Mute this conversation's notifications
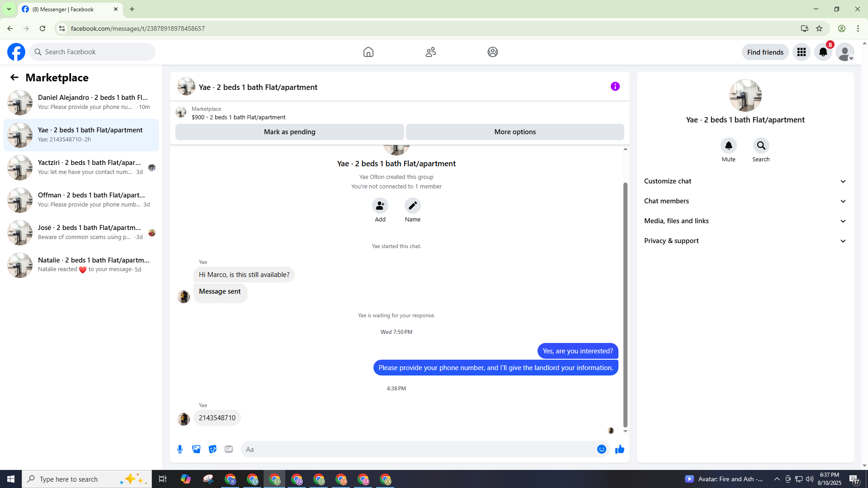This screenshot has width=868, height=488. [728, 146]
